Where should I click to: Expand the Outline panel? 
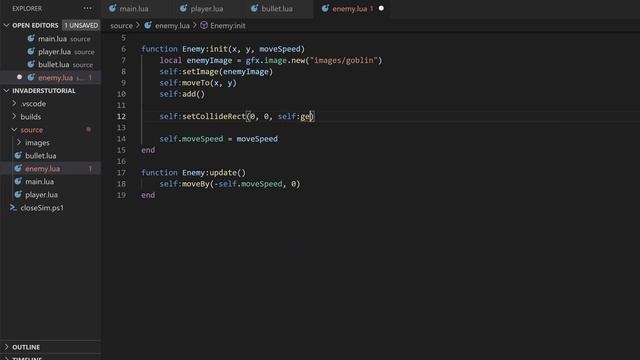pos(7,347)
